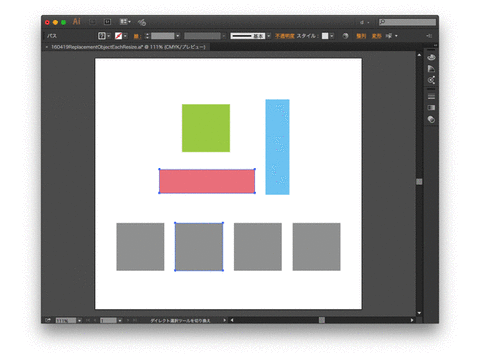480x360 pixels.
Task: Click the vertical scrollbar down arrow
Action: coord(419,313)
